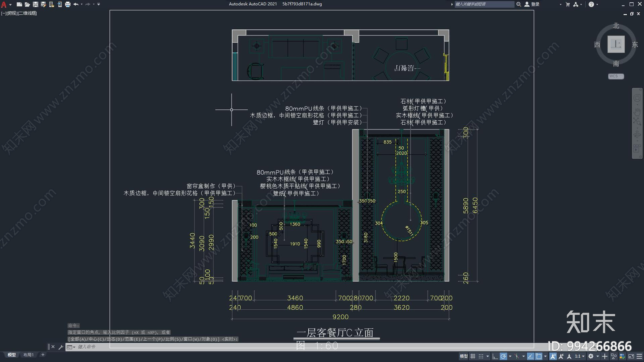644x362 pixels.
Task: Click the search keyword input field
Action: coord(484,4)
